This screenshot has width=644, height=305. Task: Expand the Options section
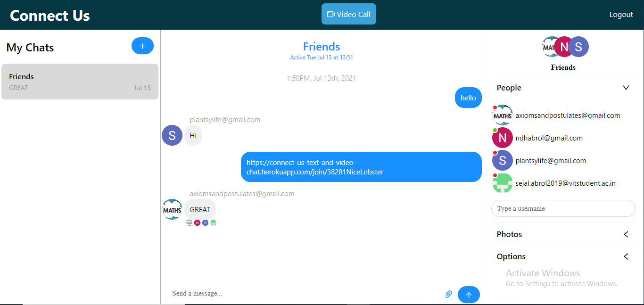tap(626, 256)
